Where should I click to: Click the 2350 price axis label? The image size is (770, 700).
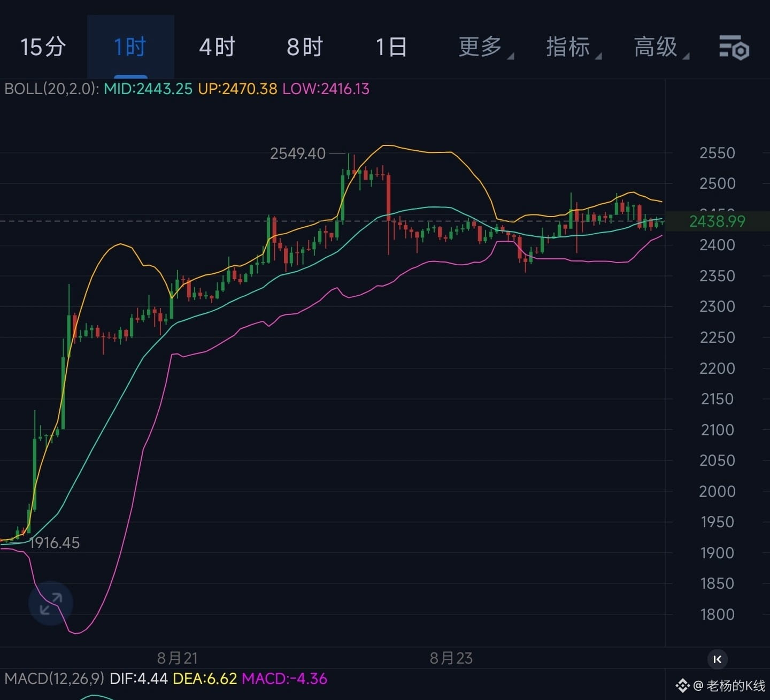coord(717,276)
